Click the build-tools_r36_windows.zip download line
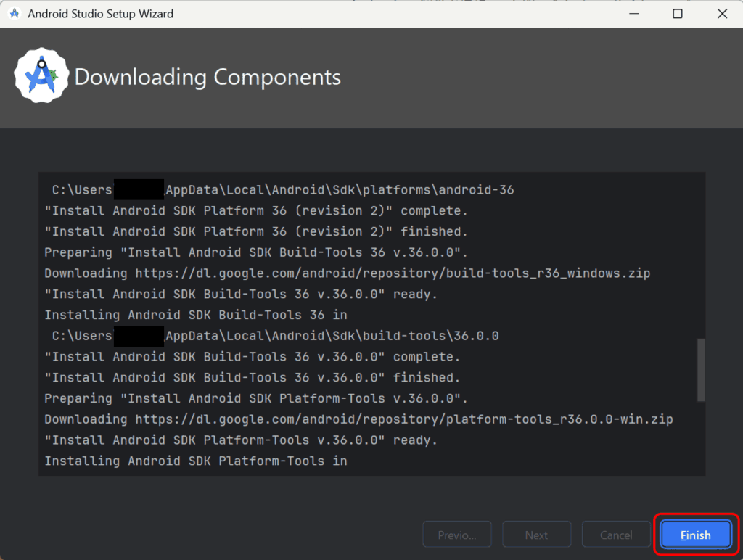The width and height of the screenshot is (743, 560). (347, 273)
